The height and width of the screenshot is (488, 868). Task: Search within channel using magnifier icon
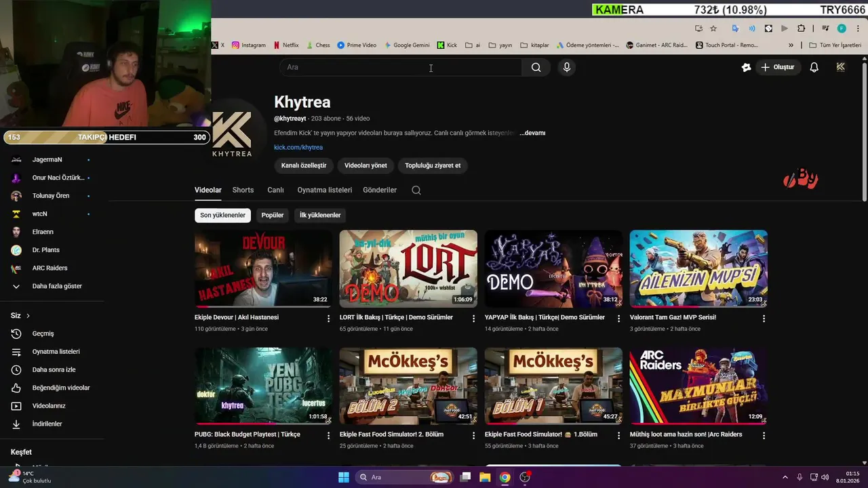click(416, 190)
